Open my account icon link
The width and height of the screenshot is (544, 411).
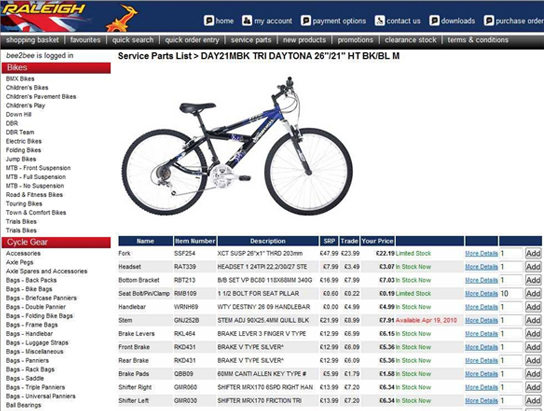coord(247,21)
